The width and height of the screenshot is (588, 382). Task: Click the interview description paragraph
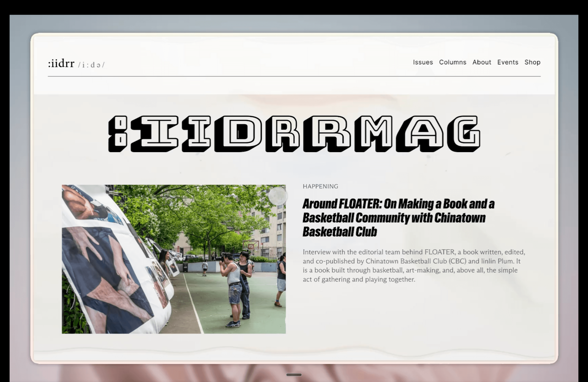tap(414, 266)
